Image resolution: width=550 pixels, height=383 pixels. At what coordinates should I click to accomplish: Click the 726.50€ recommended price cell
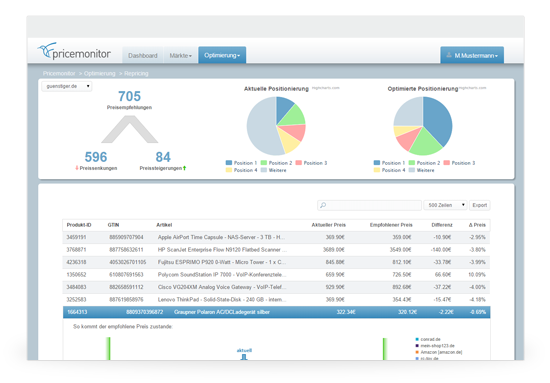402,275
